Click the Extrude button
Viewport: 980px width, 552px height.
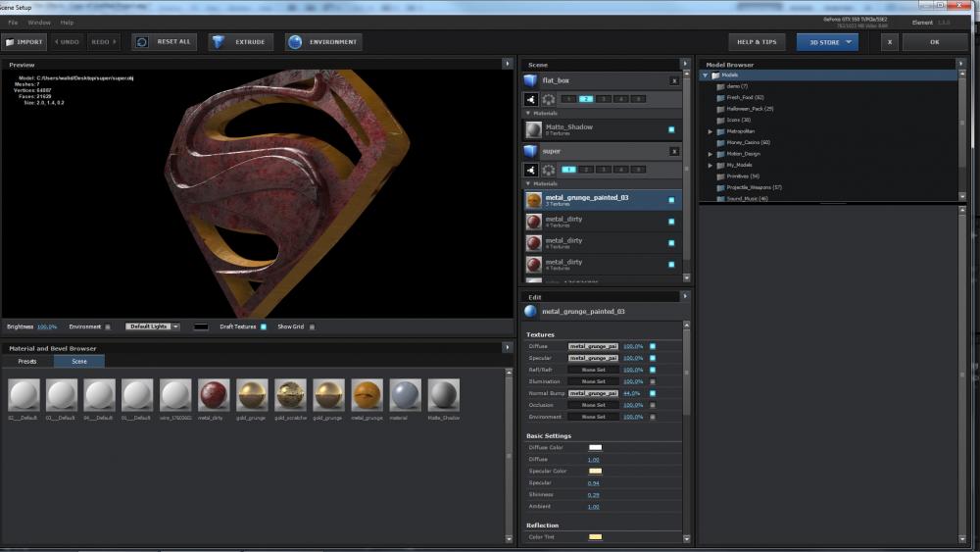click(x=241, y=42)
